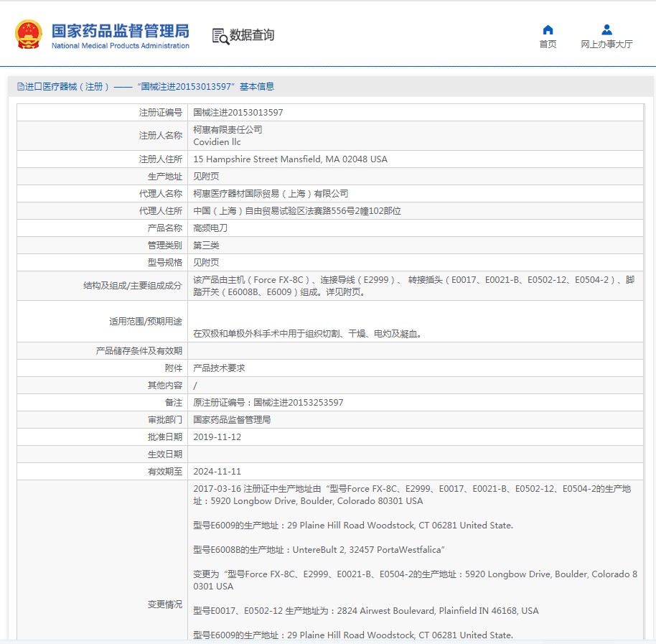Select approving department 国家药品监督管理局 cell
Viewport: 656px width, 644px height.
[232, 420]
